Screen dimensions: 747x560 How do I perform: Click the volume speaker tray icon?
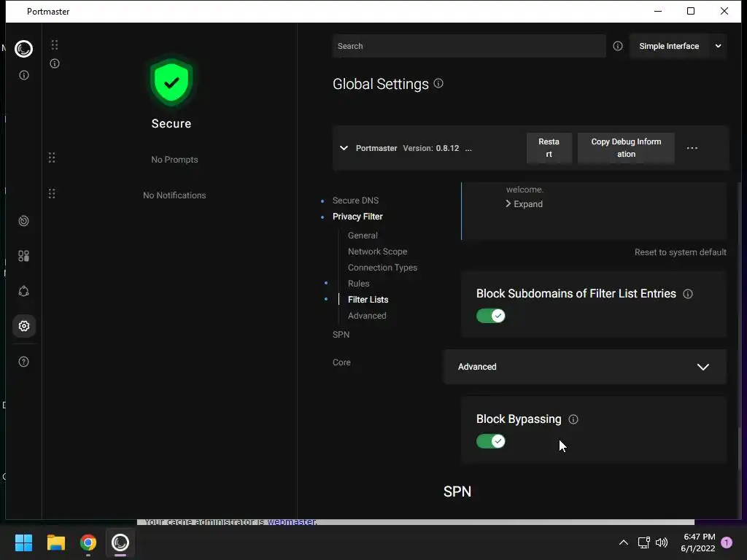(x=662, y=542)
